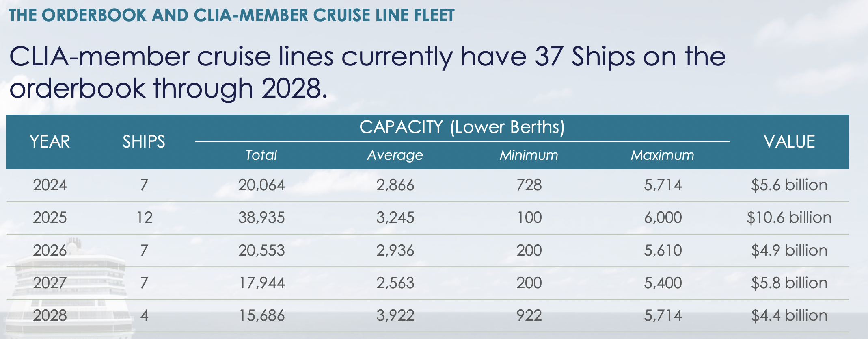Click the SHIPS column header
This screenshot has width=868, height=339.
coord(144,142)
